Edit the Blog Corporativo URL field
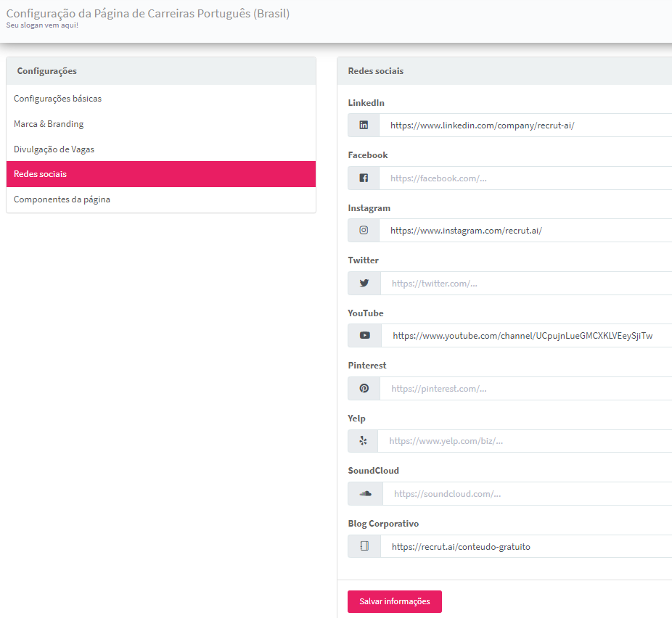672x618 pixels. click(x=526, y=546)
